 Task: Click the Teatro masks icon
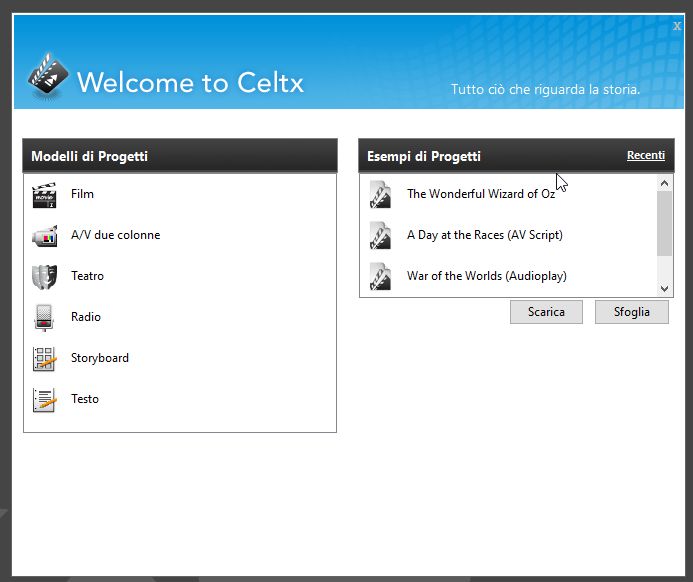[44, 277]
